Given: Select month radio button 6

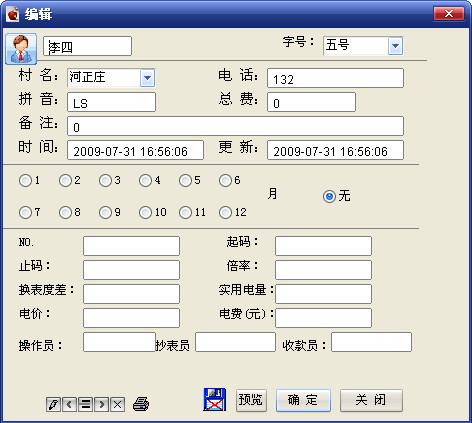Looking at the screenshot, I should 225,181.
